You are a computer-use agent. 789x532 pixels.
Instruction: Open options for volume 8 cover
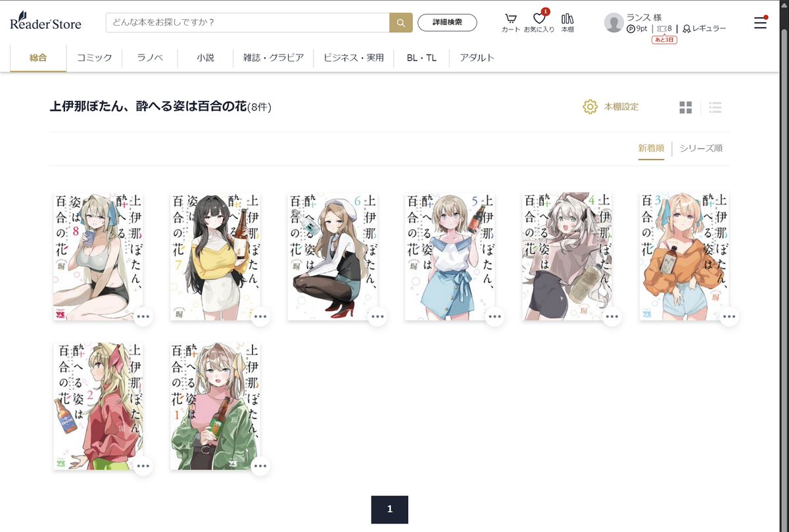click(x=143, y=316)
